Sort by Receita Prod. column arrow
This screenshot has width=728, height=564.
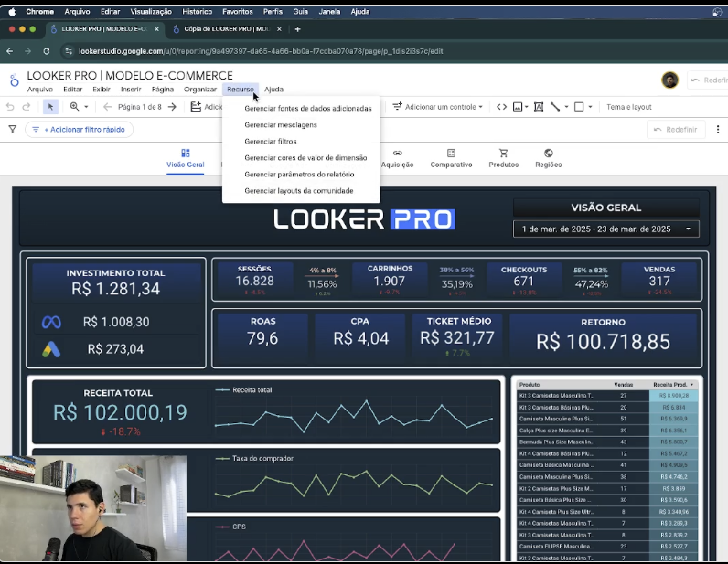691,385
